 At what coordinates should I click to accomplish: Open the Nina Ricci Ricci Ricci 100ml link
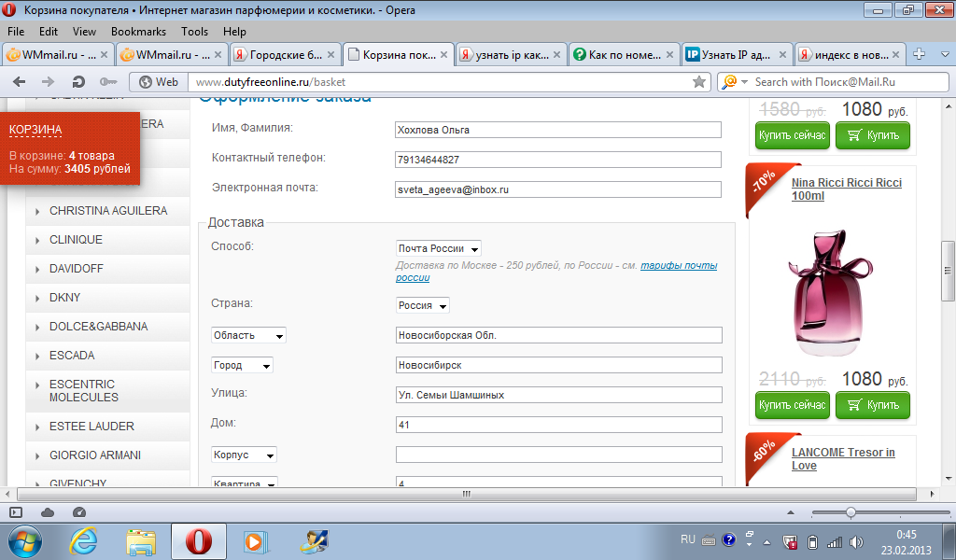point(846,189)
